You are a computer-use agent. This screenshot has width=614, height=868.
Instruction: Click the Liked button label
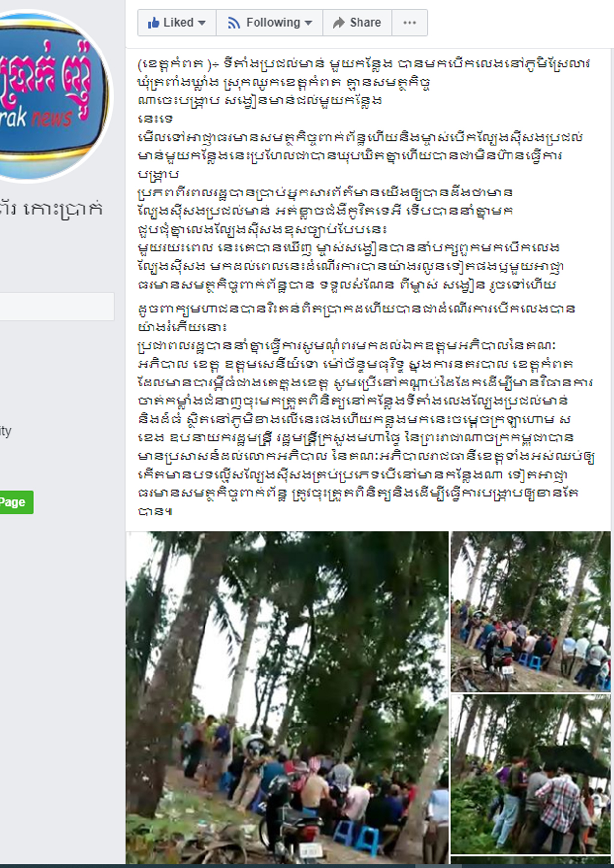click(178, 23)
